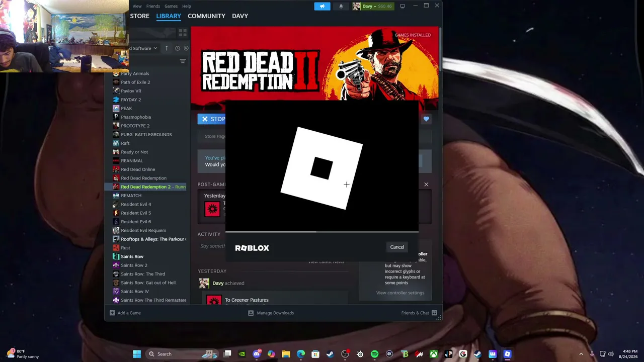Image resolution: width=644 pixels, height=362 pixels.
Task: Go to the STORE tab
Action: (x=140, y=16)
